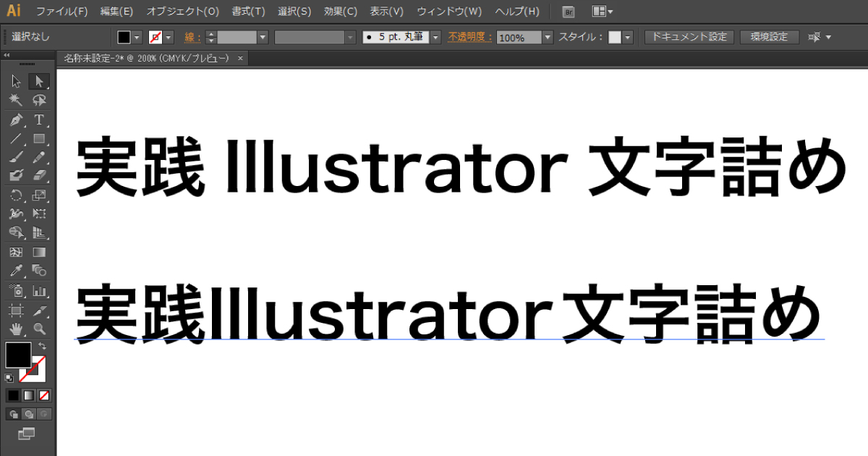
Task: Open the 効果(C) menu
Action: (x=341, y=12)
